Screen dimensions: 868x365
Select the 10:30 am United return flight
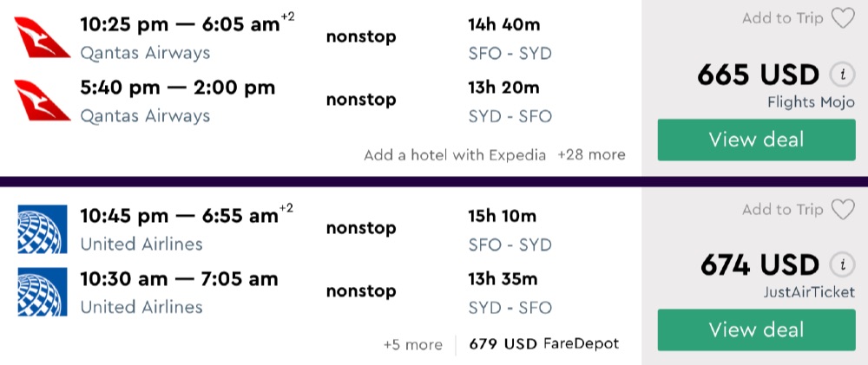179,278
